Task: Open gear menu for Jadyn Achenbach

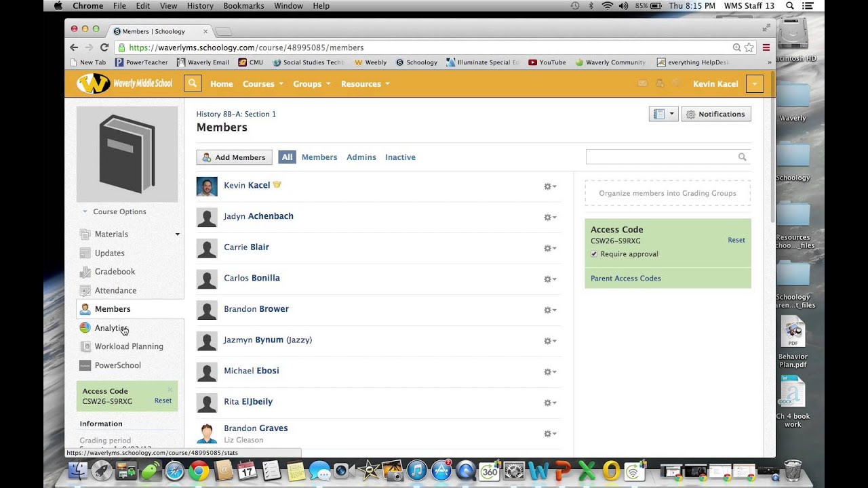Action: [x=550, y=218]
